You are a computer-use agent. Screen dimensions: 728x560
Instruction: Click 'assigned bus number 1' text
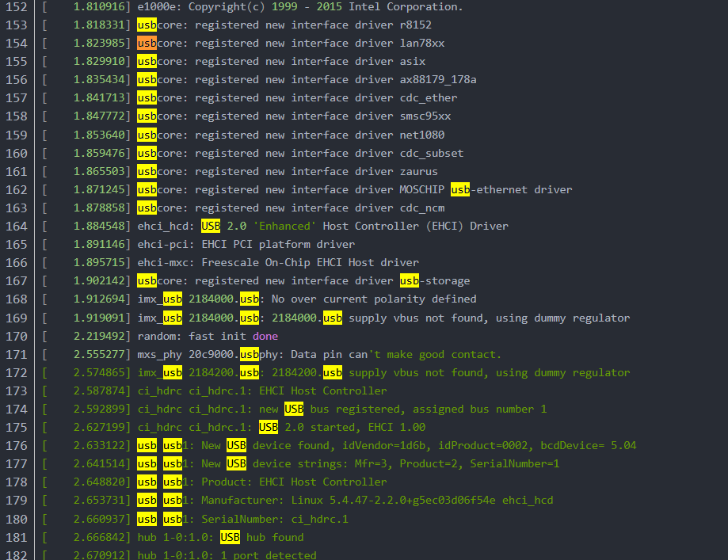[x=479, y=409]
